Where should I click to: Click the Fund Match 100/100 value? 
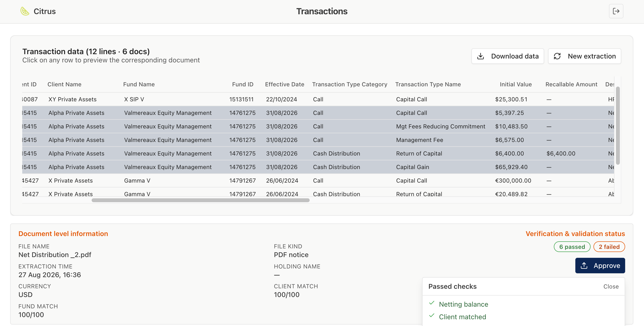tap(31, 314)
